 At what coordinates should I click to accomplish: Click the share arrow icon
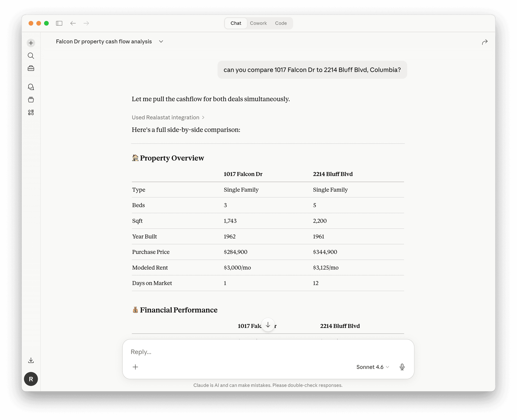tap(484, 42)
